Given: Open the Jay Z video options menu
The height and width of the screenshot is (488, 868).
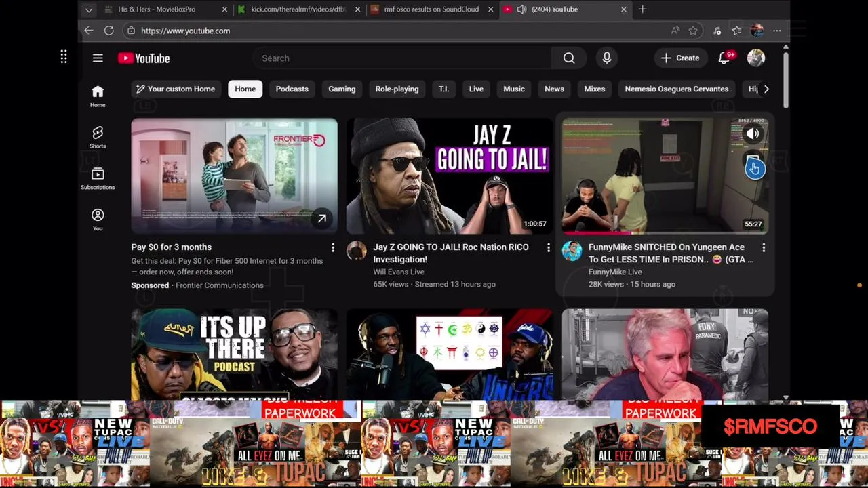Looking at the screenshot, I should click(549, 248).
